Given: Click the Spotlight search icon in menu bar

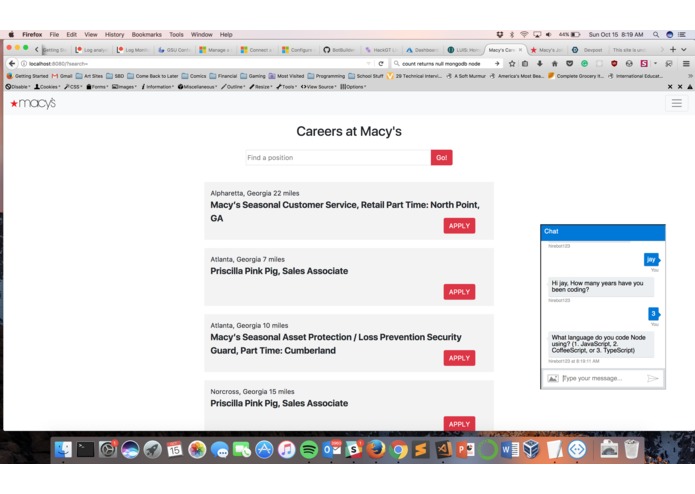Looking at the screenshot, I should pos(656,35).
